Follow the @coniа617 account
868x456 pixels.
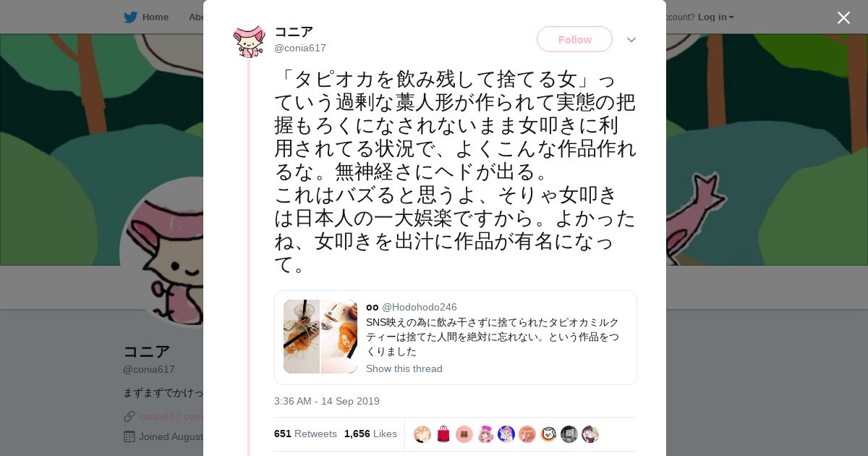tap(574, 39)
